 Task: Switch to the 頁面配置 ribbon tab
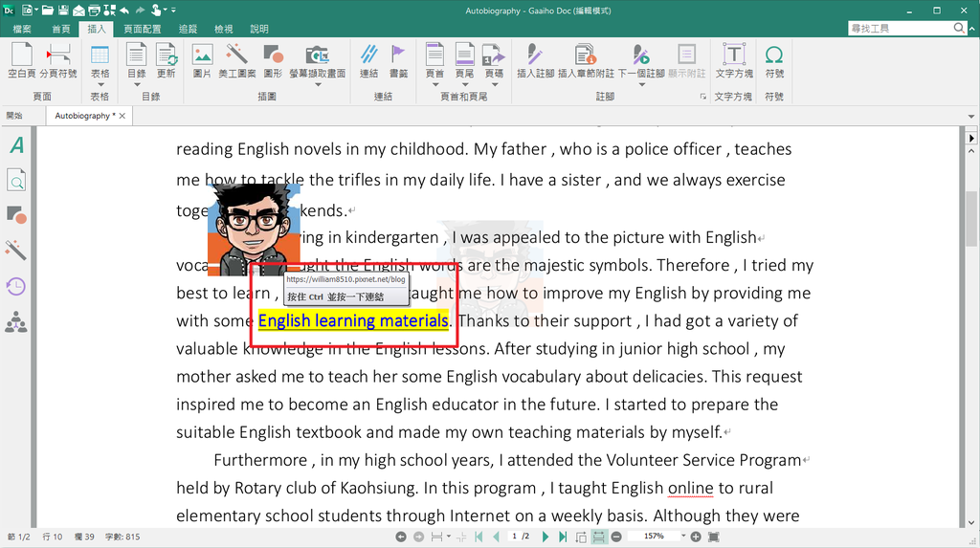[x=143, y=29]
